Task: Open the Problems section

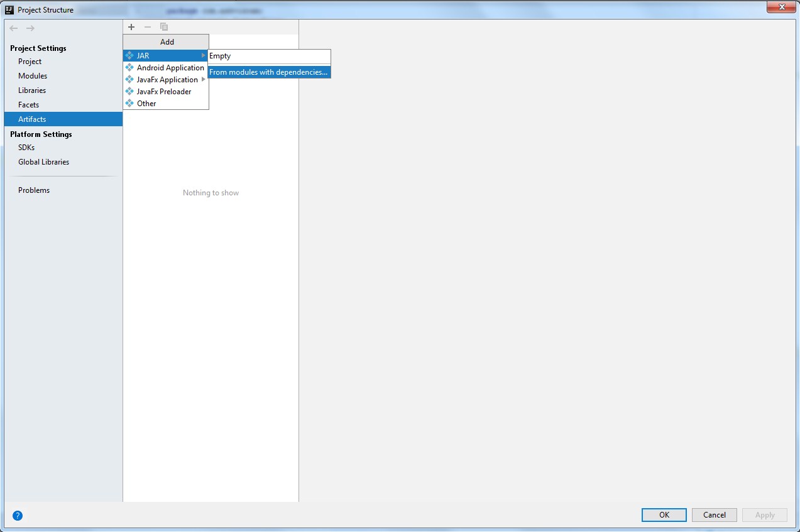Action: pos(34,190)
